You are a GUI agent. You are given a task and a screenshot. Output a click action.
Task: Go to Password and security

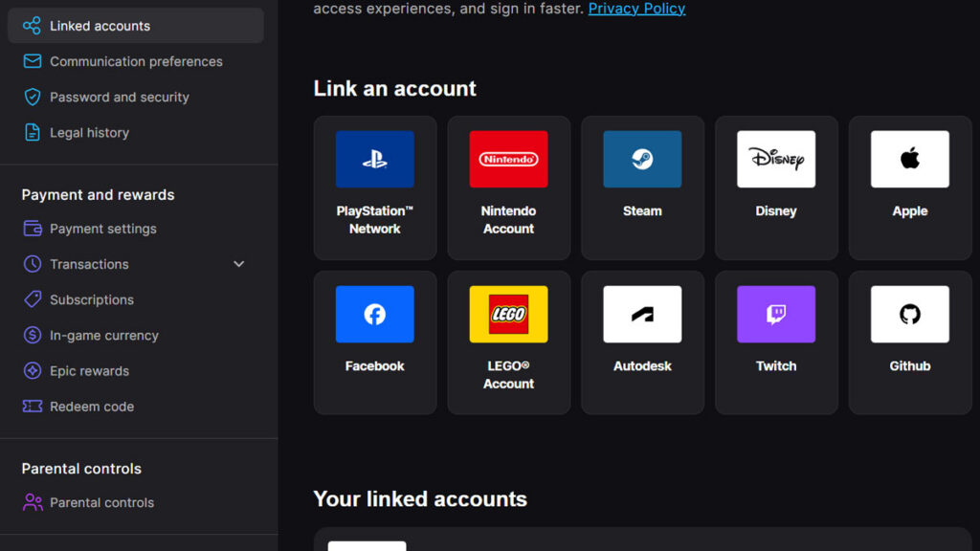pos(136,97)
